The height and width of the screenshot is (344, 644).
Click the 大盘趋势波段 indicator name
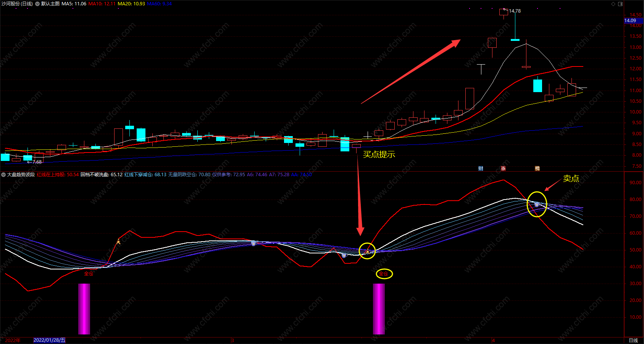pos(21,175)
